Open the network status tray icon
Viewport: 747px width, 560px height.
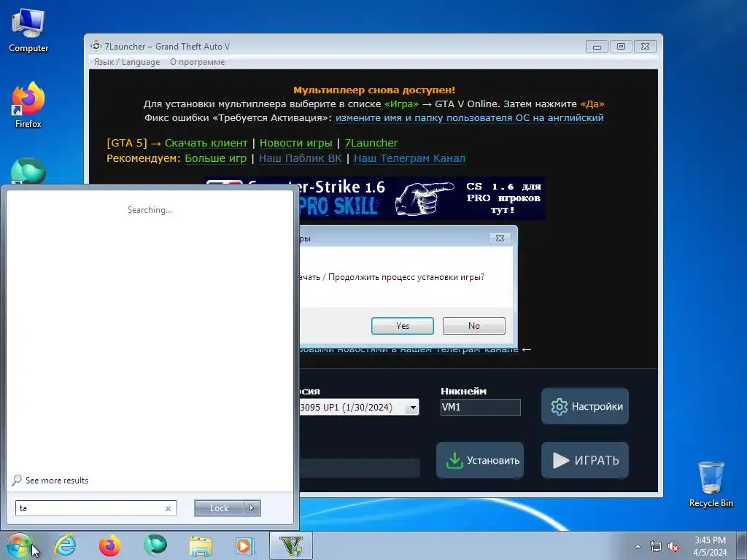coord(656,547)
